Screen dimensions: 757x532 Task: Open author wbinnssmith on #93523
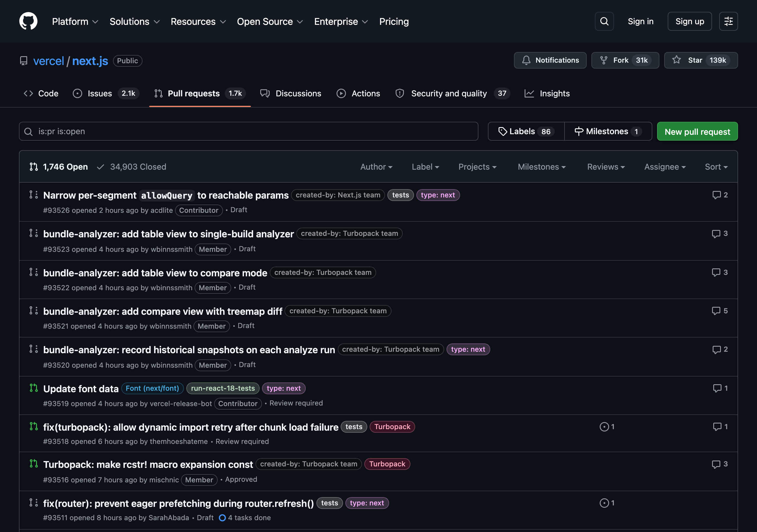click(172, 249)
